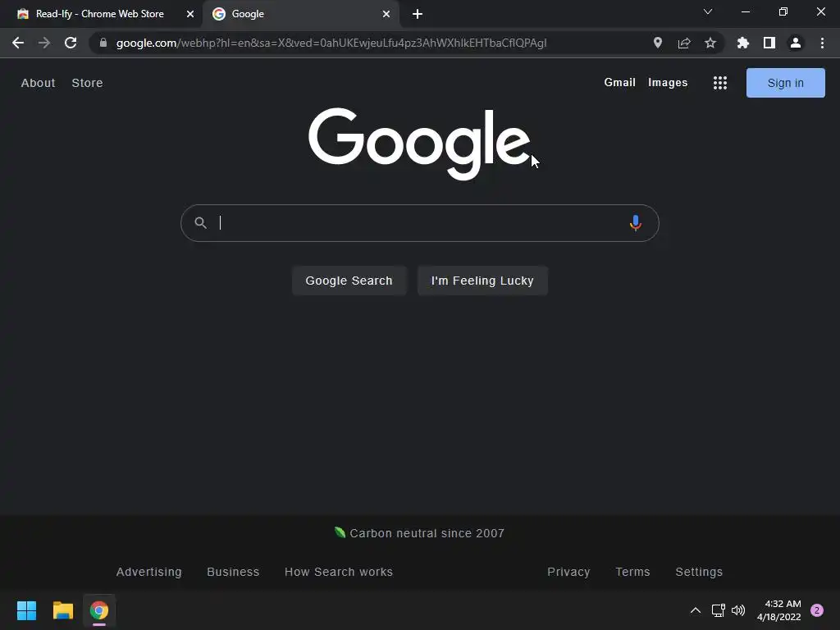Open location permission icon in address bar
The height and width of the screenshot is (630, 840).
pyautogui.click(x=658, y=43)
